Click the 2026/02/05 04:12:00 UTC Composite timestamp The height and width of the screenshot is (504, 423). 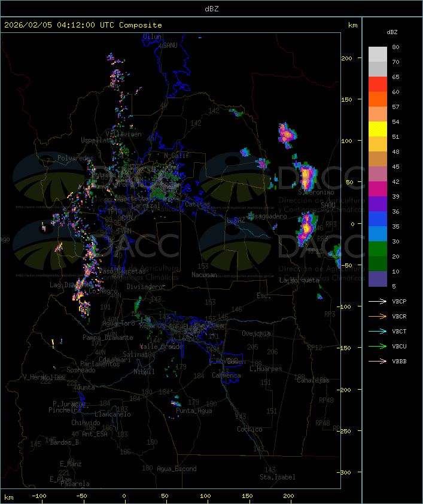tap(83, 25)
